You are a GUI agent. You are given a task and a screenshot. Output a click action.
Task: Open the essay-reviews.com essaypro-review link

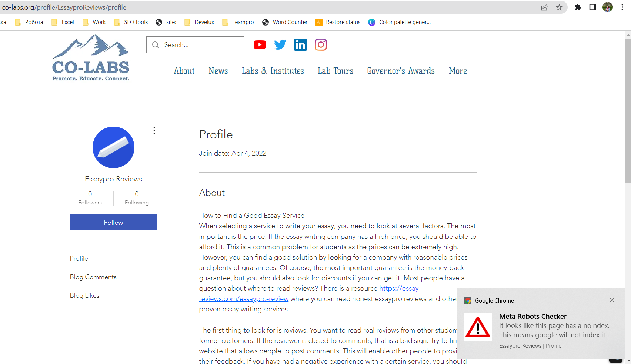click(x=244, y=299)
